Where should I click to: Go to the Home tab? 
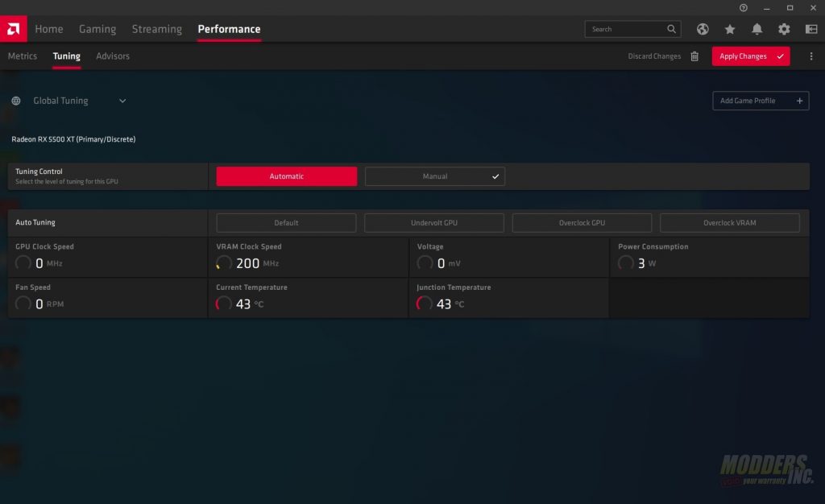coord(49,29)
